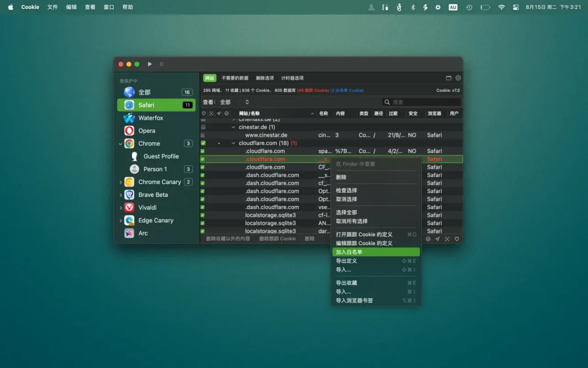Toggle checkbox for cinestar.de (1) row
The width and height of the screenshot is (588, 368).
tap(203, 127)
